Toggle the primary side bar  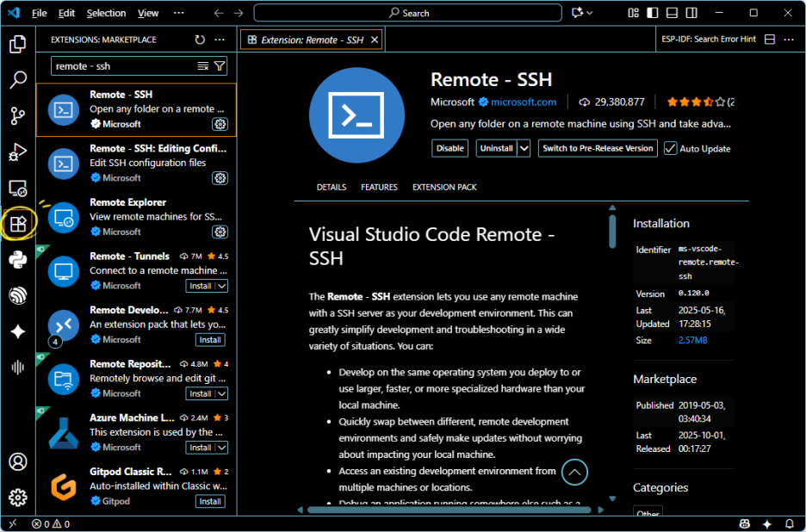(x=653, y=13)
